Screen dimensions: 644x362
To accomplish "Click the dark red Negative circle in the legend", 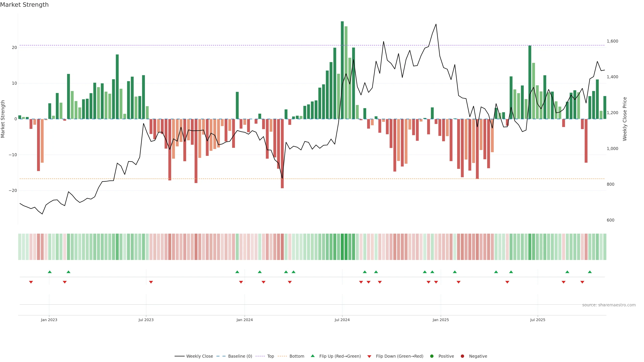I will (462, 356).
